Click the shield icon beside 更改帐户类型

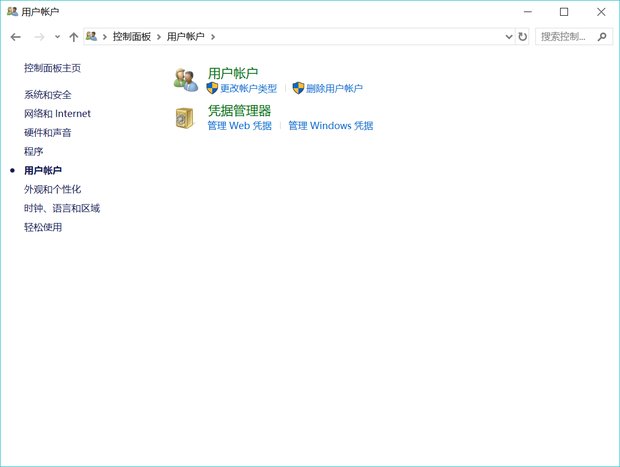coord(212,88)
